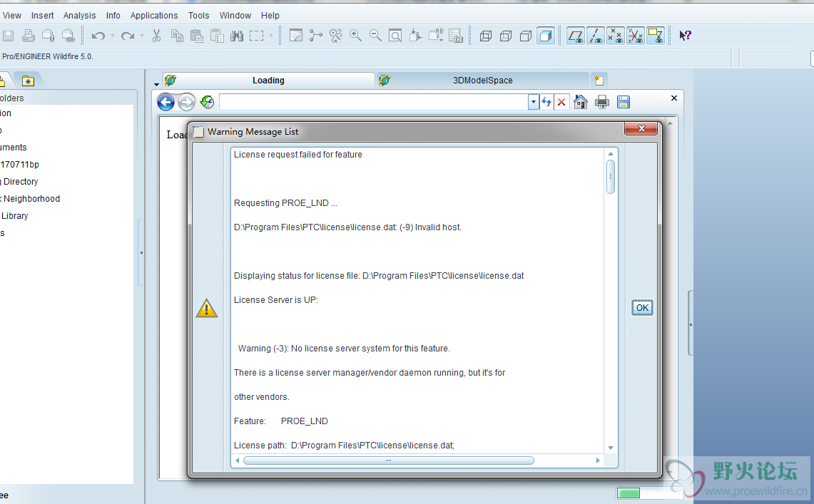
Task: Click the browser Forward arrow button
Action: point(186,102)
